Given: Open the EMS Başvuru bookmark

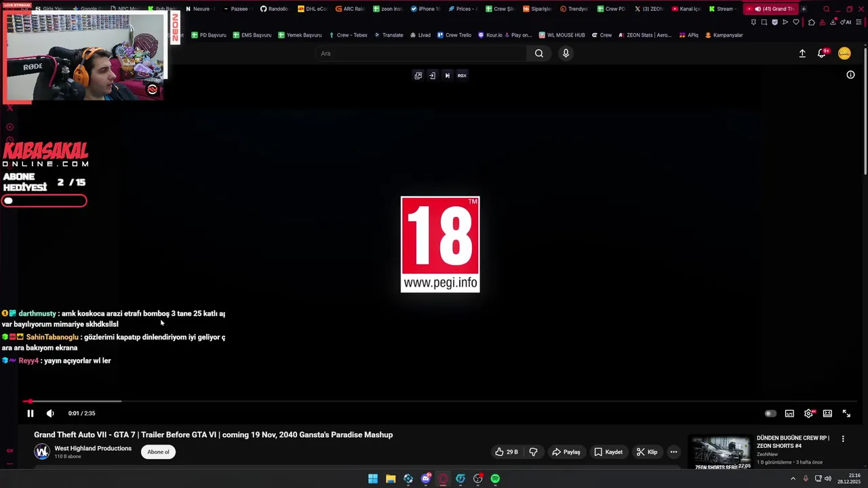Looking at the screenshot, I should (x=252, y=35).
